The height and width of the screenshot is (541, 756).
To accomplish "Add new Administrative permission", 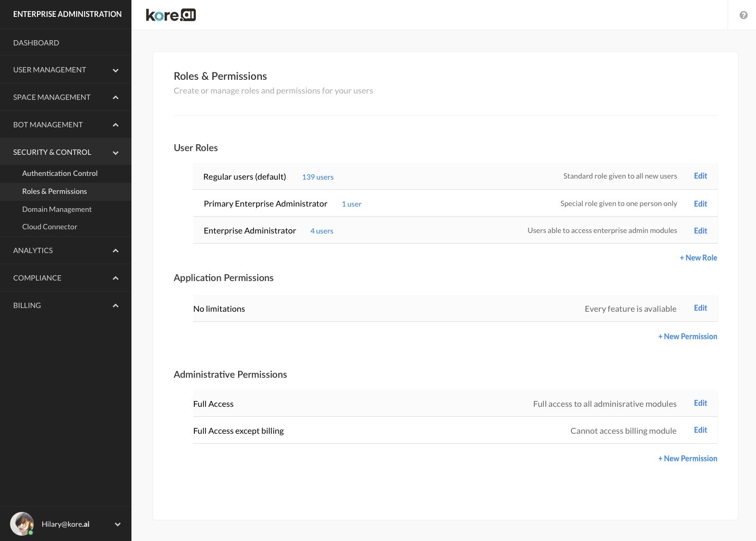I will tap(687, 459).
